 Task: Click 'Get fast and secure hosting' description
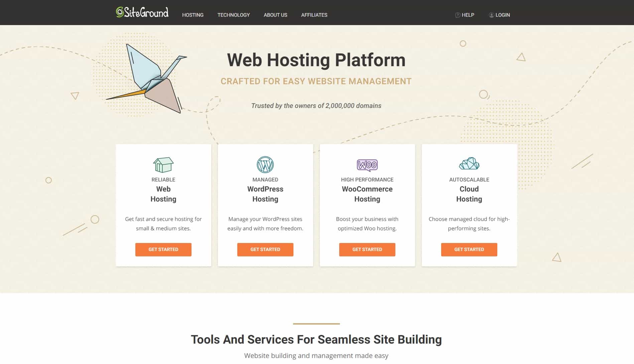point(163,224)
